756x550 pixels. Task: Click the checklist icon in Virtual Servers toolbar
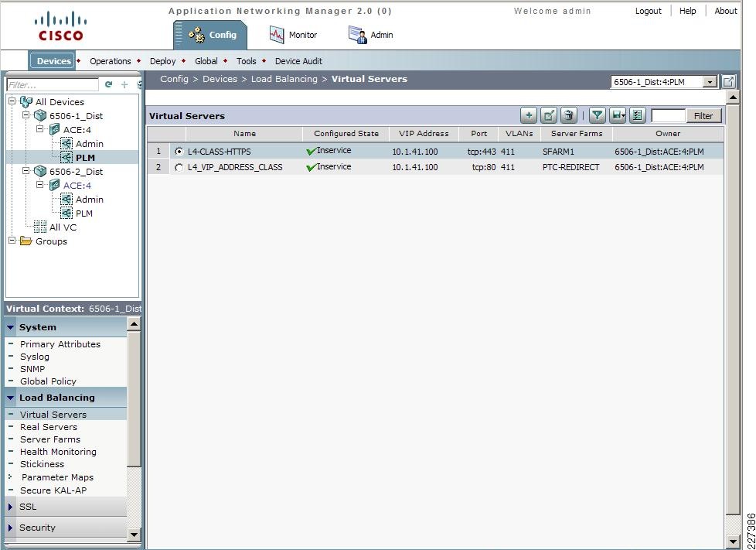point(638,115)
